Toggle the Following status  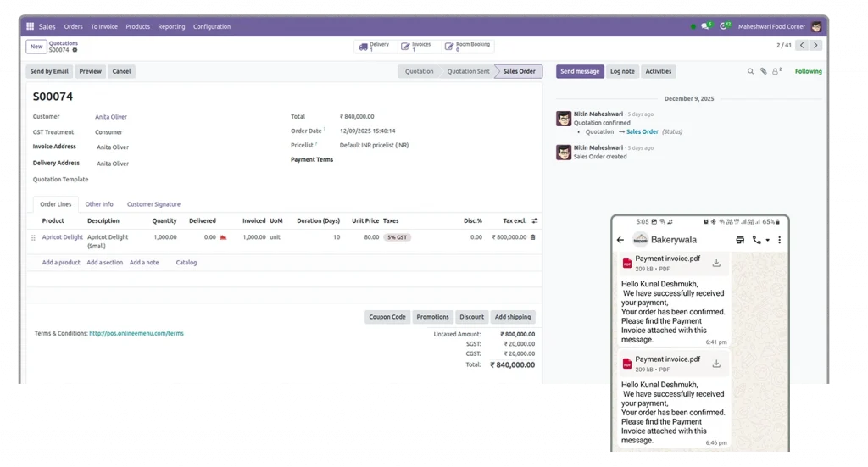808,71
